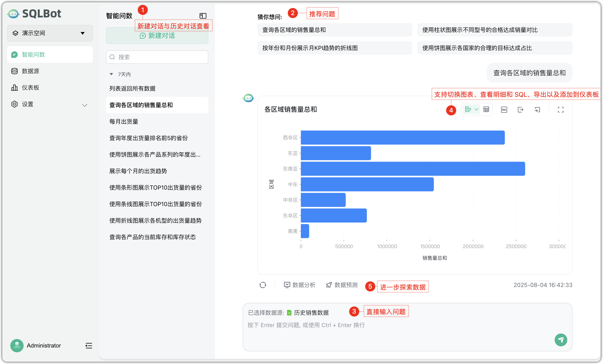Switch chart to table view
This screenshot has width=603, height=364.
point(486,109)
